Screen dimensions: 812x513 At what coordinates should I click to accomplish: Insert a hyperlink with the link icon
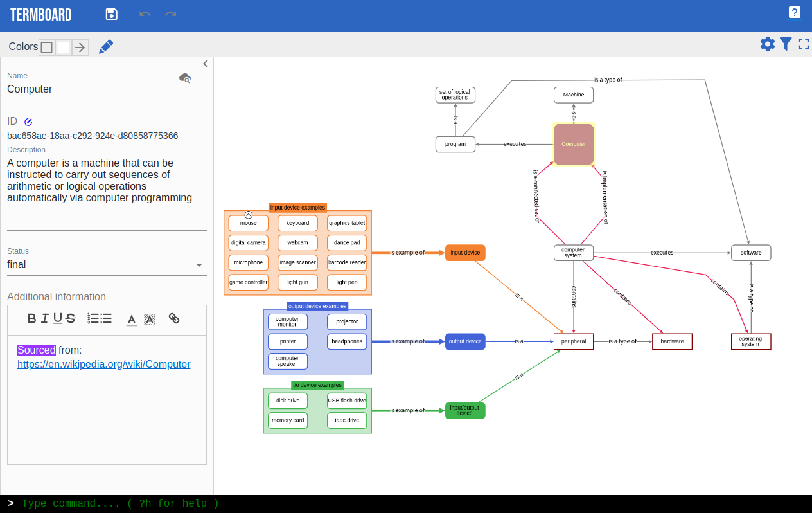[x=174, y=318]
